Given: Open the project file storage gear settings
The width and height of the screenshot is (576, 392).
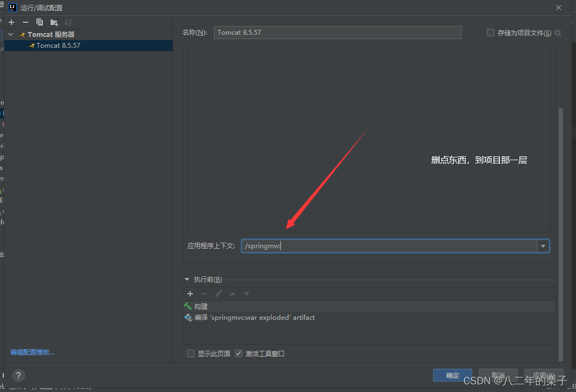Looking at the screenshot, I should click(x=558, y=33).
